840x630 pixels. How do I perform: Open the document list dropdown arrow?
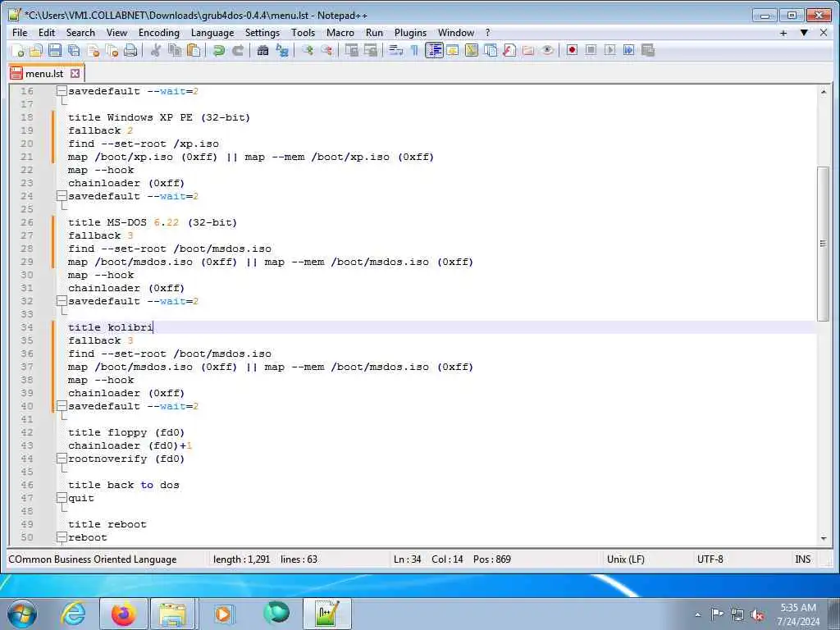coord(804,33)
